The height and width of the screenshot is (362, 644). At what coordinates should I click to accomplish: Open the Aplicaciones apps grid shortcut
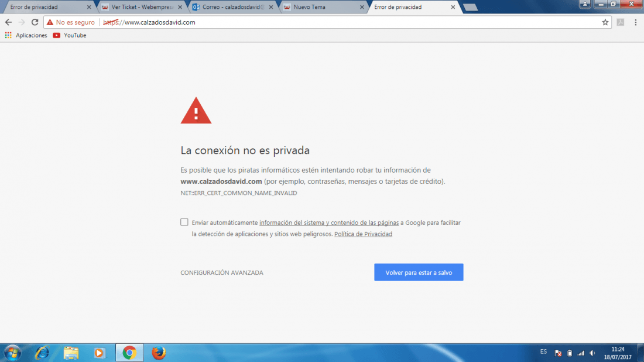pyautogui.click(x=26, y=35)
